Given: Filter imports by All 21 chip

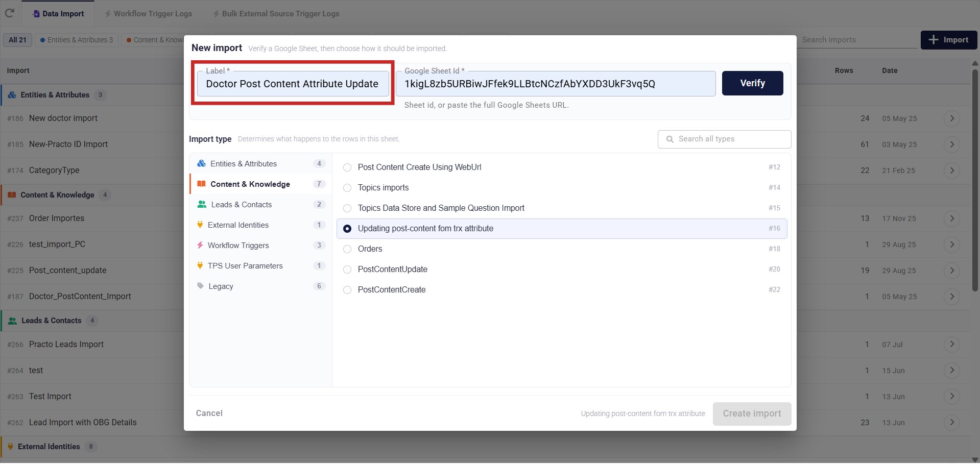Looking at the screenshot, I should 17,40.
